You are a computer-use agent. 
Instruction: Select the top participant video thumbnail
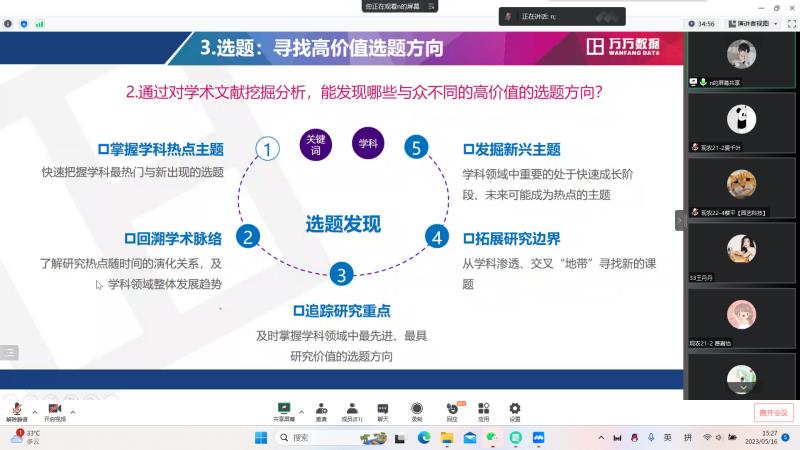click(741, 55)
